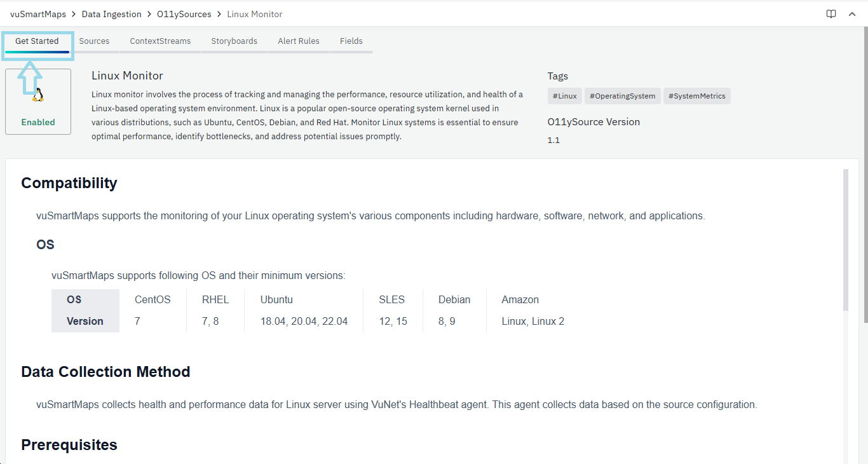Click the #Linux tag
This screenshot has height=464, width=868.
[x=564, y=95]
